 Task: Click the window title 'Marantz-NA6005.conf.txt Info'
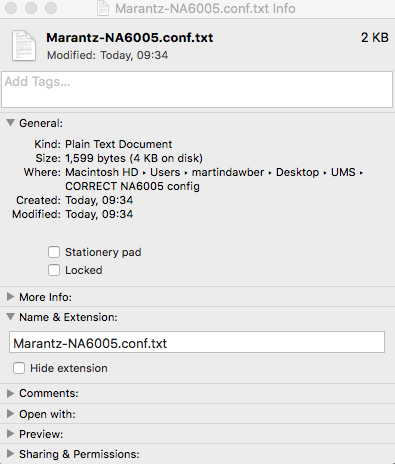pos(205,8)
